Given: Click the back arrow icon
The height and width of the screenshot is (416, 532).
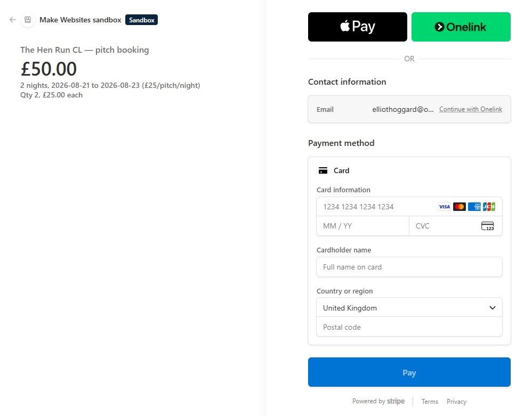Looking at the screenshot, I should click(x=13, y=20).
